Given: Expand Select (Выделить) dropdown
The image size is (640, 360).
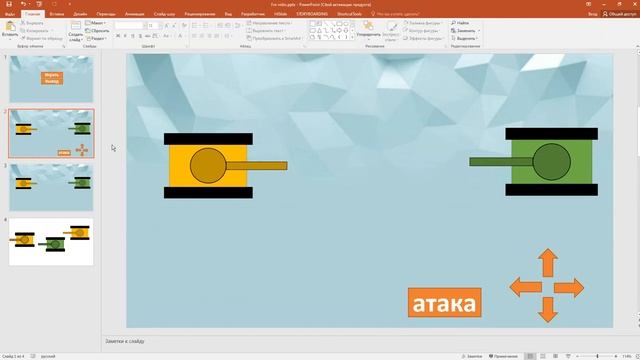Looking at the screenshot, I should pos(464,38).
